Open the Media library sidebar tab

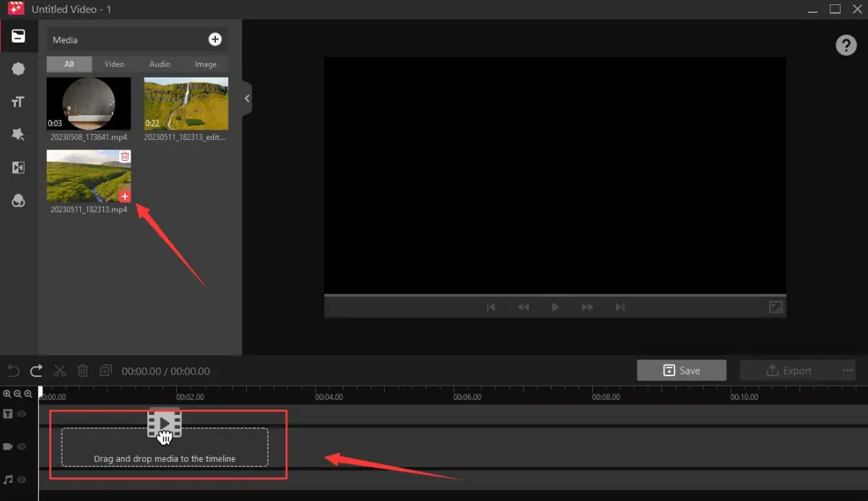point(18,36)
